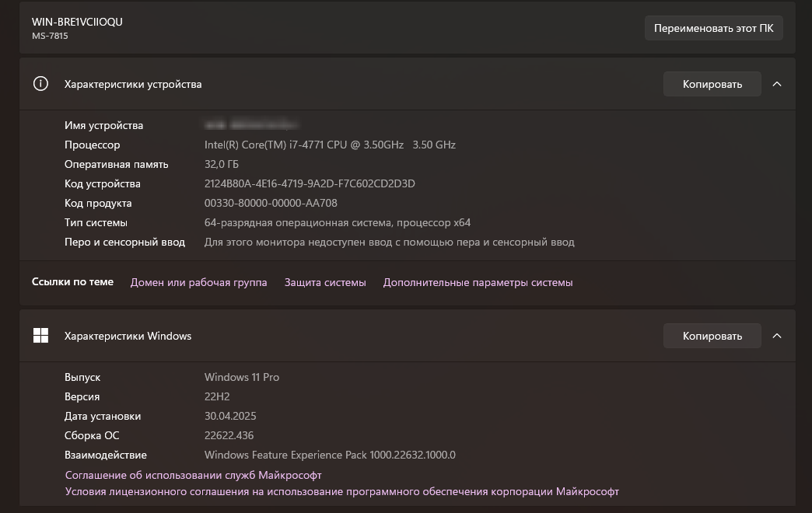Click the Оперативная память label
812x513 pixels.
coord(117,164)
